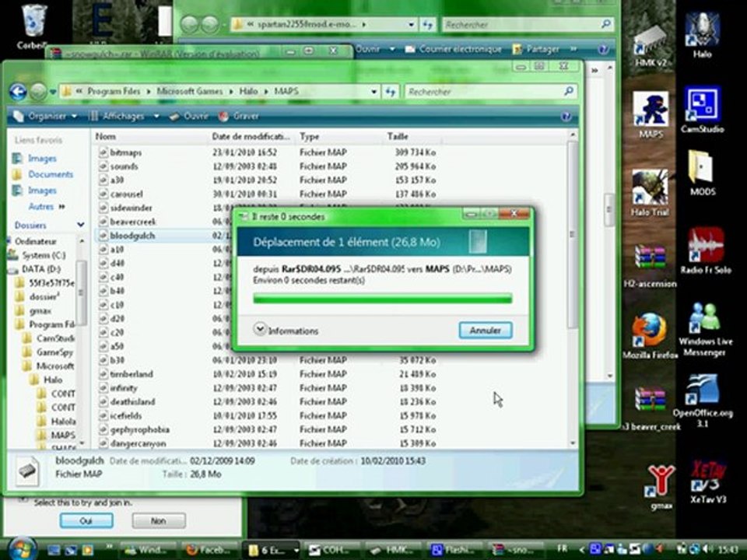Click Microsoft Games in the address breadcrumb

coord(190,91)
